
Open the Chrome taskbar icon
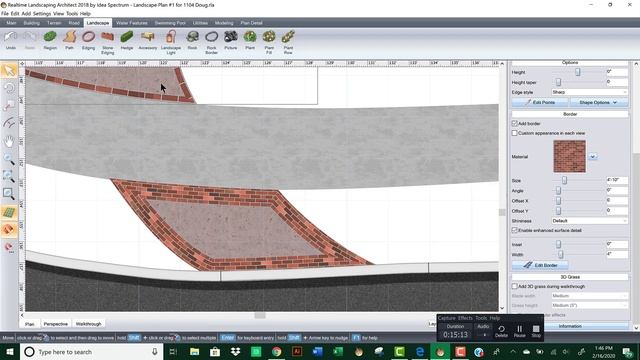276,351
